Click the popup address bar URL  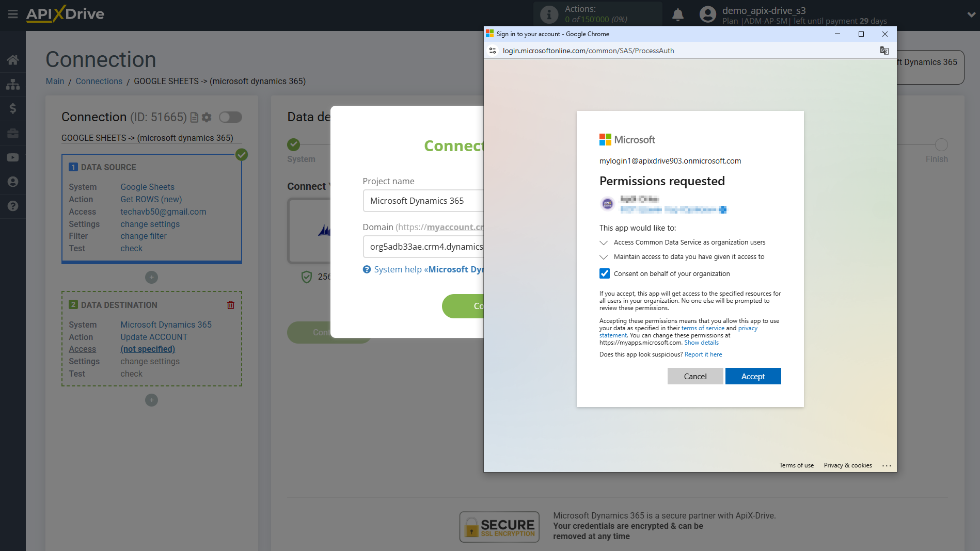point(588,51)
